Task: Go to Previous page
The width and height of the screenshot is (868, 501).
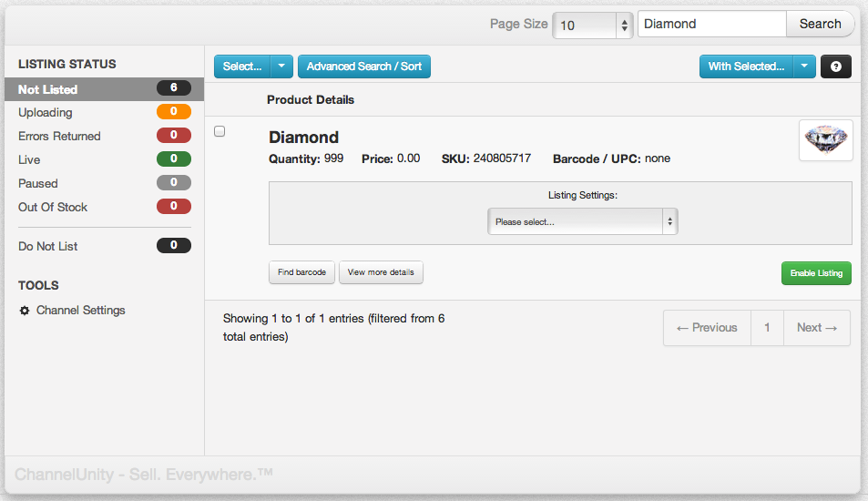Action: point(707,328)
